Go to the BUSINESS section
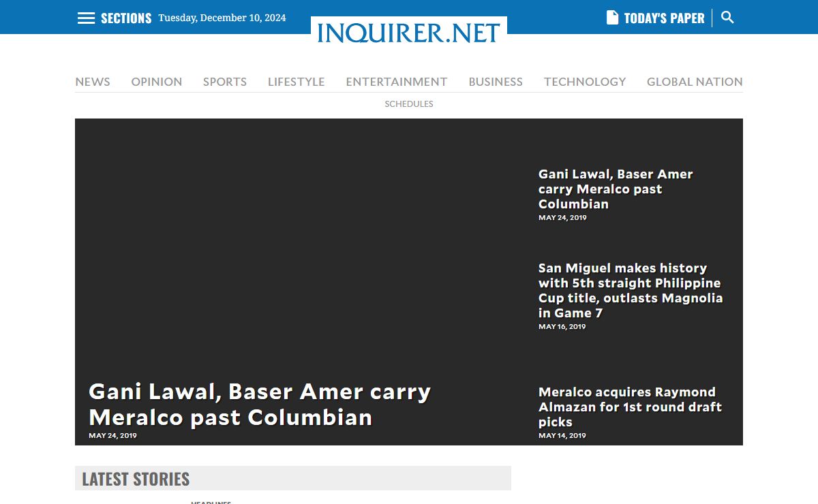The image size is (818, 504). click(x=496, y=82)
